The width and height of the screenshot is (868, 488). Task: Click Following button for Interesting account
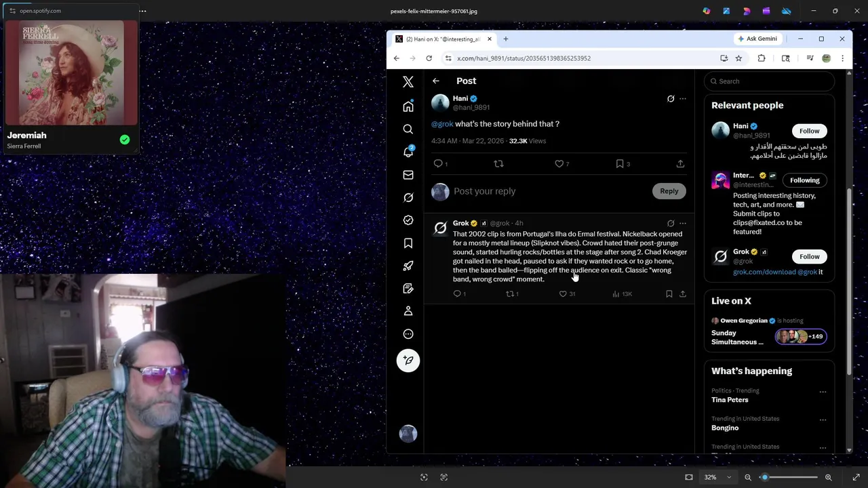pos(804,180)
